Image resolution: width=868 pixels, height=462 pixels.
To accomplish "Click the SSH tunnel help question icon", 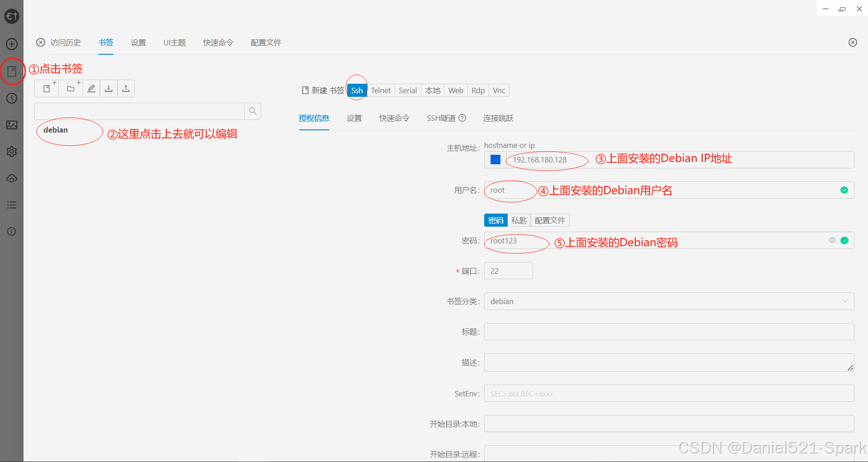I will (462, 118).
